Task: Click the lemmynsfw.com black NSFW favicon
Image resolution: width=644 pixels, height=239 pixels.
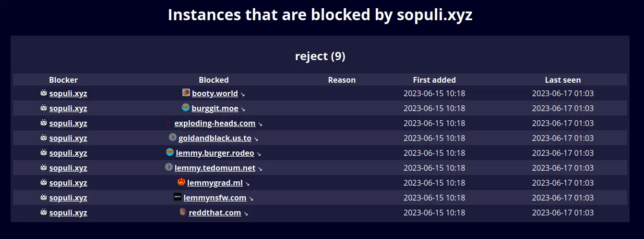Action: coord(178,197)
